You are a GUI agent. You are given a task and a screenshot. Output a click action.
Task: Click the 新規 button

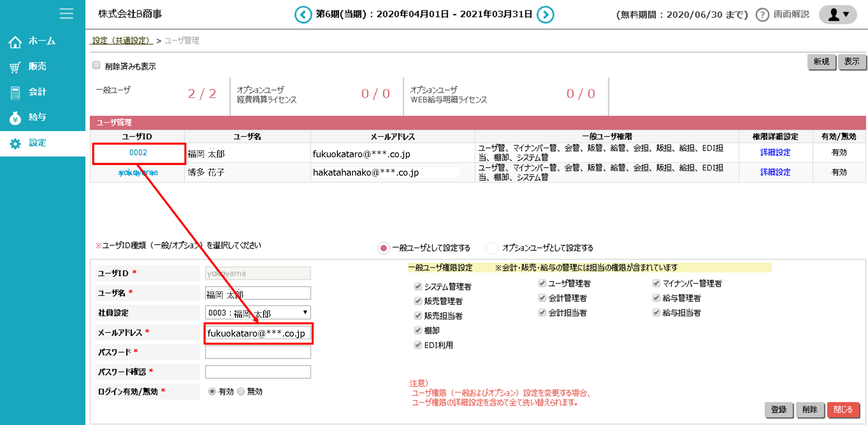coord(821,62)
